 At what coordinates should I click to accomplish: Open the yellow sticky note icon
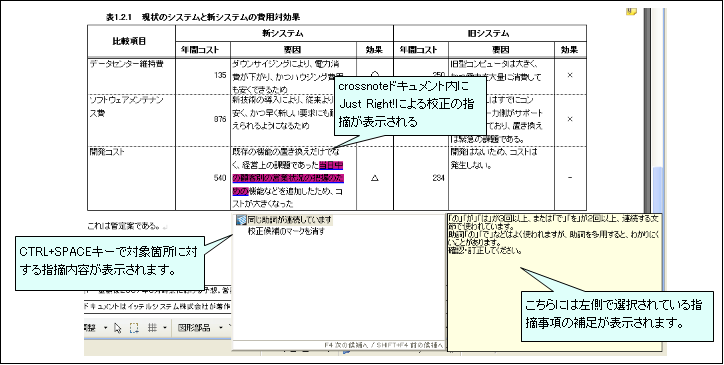tap(631, 12)
